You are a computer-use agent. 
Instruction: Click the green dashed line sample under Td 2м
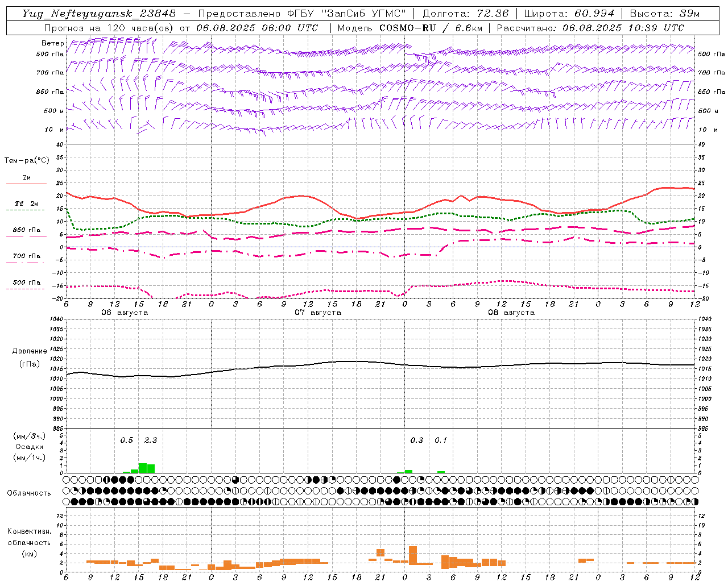pos(26,210)
